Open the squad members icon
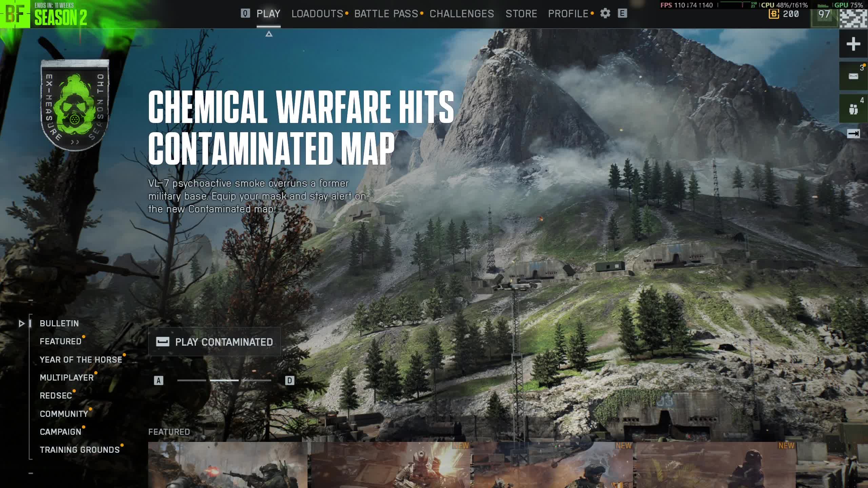The height and width of the screenshot is (488, 868). pyautogui.click(x=853, y=109)
